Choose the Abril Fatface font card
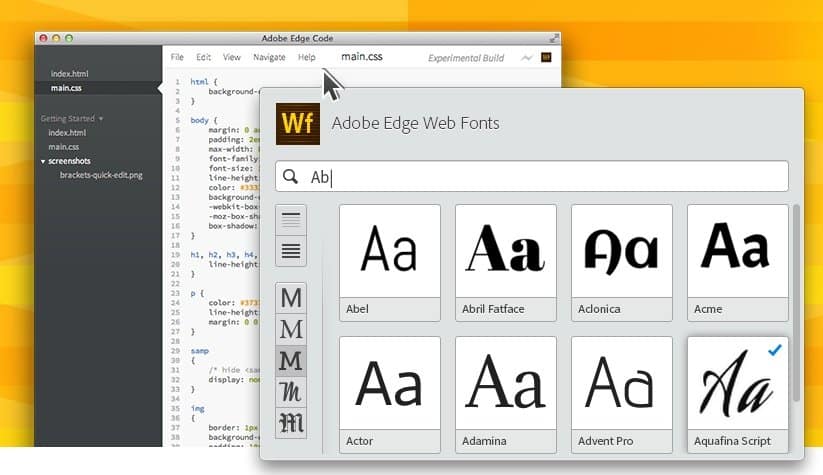 [x=505, y=262]
